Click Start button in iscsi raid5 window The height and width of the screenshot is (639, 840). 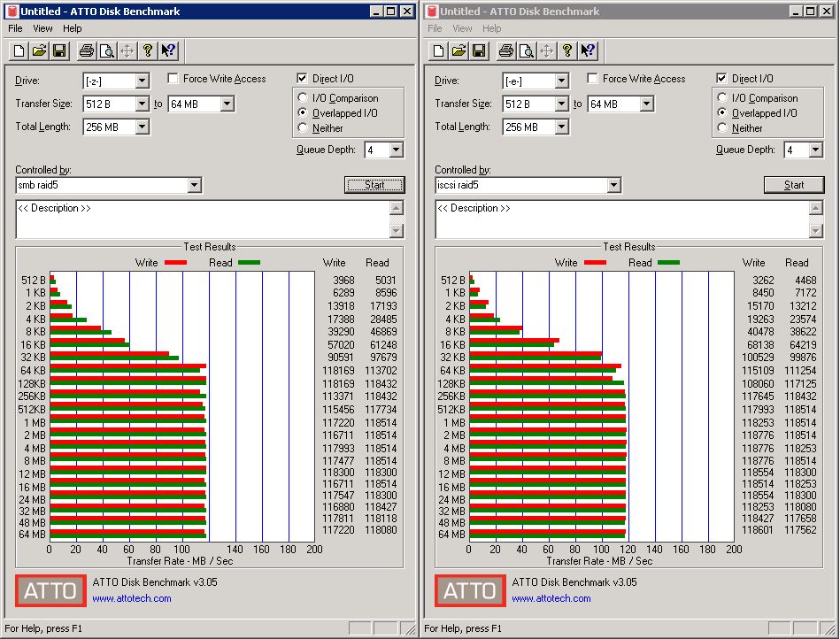point(794,185)
